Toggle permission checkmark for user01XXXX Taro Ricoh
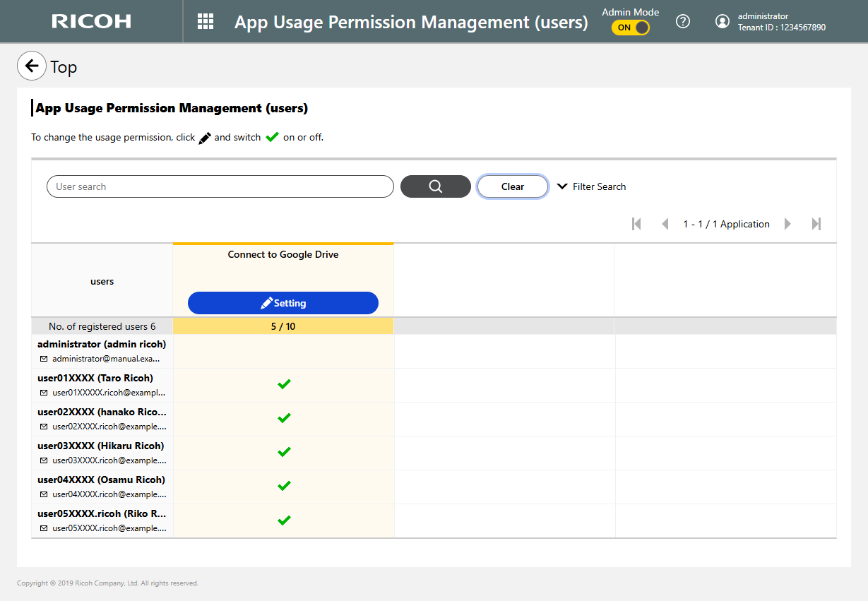 pyautogui.click(x=284, y=384)
